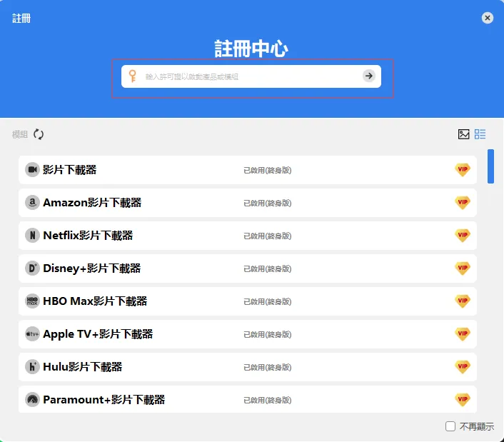This screenshot has height=442, width=504.
Task: Click the orange key icon
Action: point(133,76)
